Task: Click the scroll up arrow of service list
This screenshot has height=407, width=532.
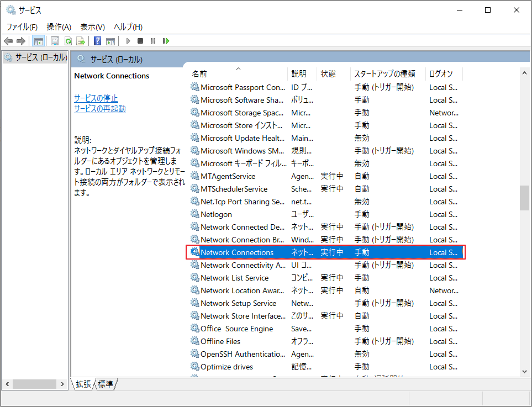Action: (524, 73)
